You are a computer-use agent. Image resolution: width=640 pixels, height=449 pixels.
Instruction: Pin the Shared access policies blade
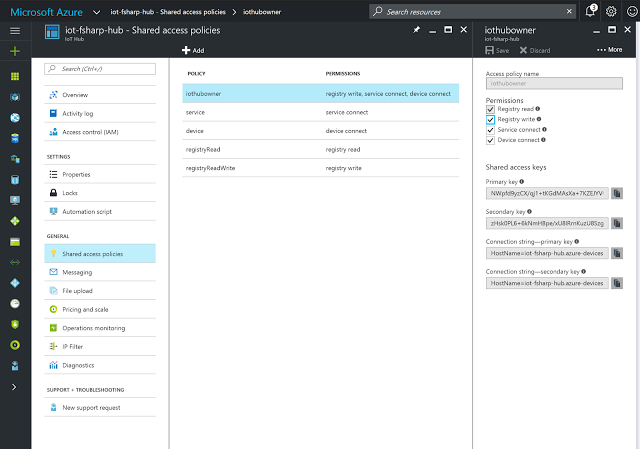pos(416,31)
